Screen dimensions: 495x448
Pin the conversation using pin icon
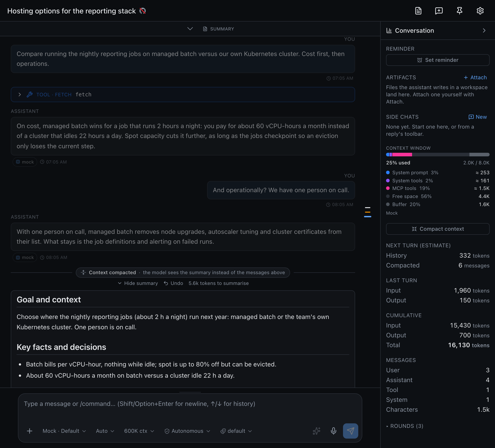coord(459,11)
